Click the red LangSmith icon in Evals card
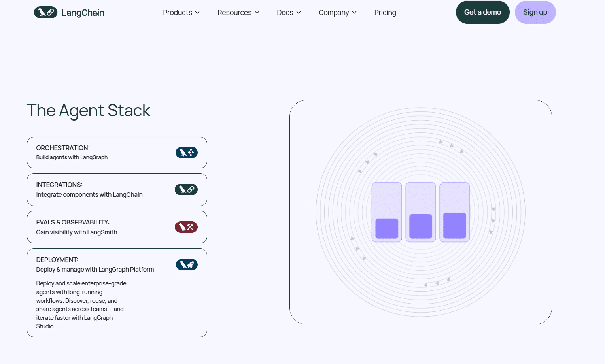Viewport: 605px width, 364px height. click(x=186, y=227)
